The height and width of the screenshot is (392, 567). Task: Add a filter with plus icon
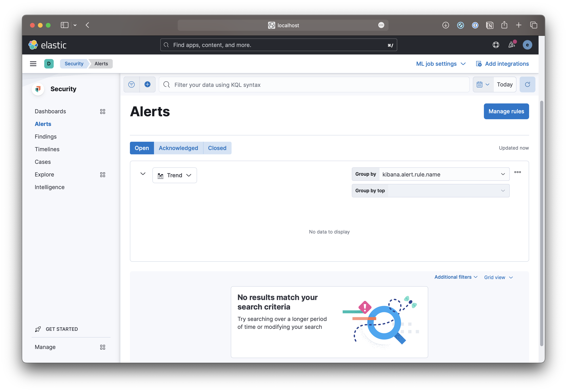(x=147, y=84)
